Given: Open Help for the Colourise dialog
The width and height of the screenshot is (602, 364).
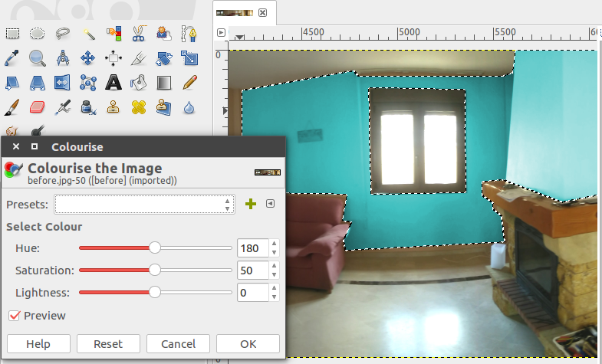Looking at the screenshot, I should (38, 343).
